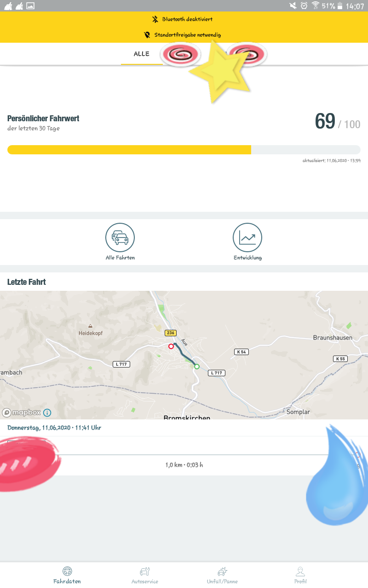The height and width of the screenshot is (588, 368).
Task: Click the green route end marker
Action: click(x=197, y=366)
